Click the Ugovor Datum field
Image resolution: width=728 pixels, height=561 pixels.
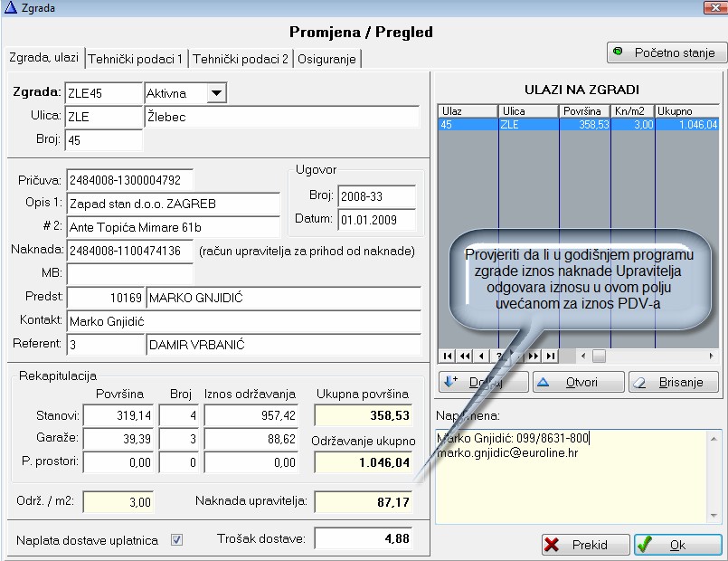coord(376,220)
